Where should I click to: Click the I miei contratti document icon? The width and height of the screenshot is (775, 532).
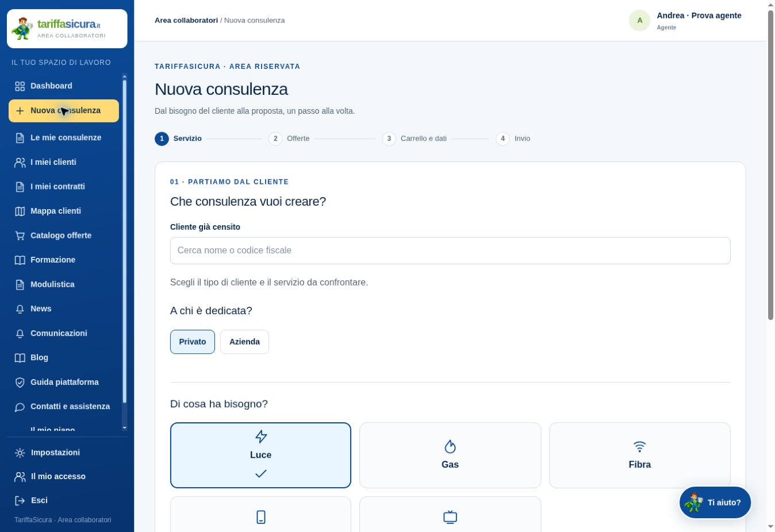(20, 187)
